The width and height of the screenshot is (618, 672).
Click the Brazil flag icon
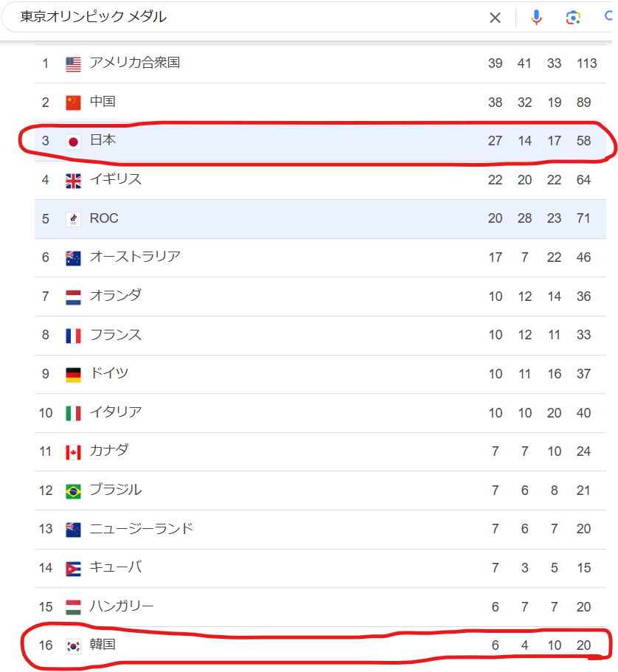[73, 491]
